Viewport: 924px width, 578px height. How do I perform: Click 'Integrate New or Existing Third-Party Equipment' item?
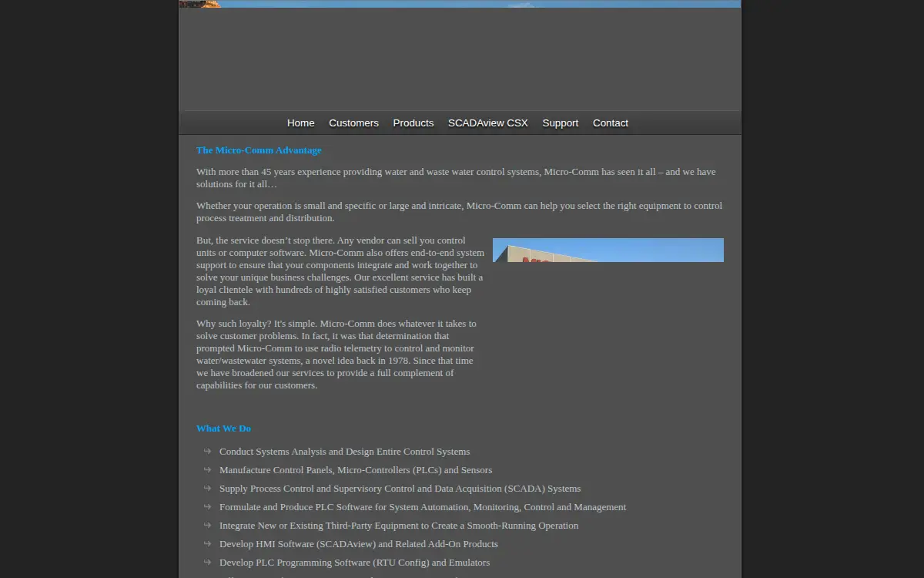click(399, 526)
